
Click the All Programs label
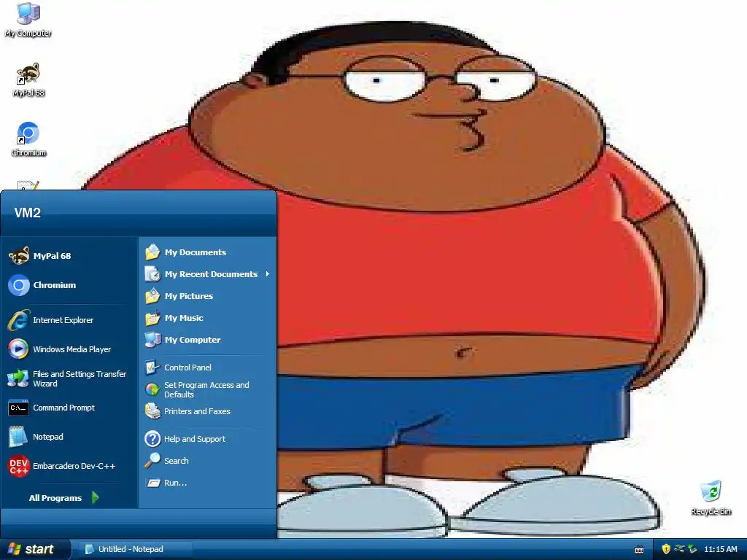55,498
